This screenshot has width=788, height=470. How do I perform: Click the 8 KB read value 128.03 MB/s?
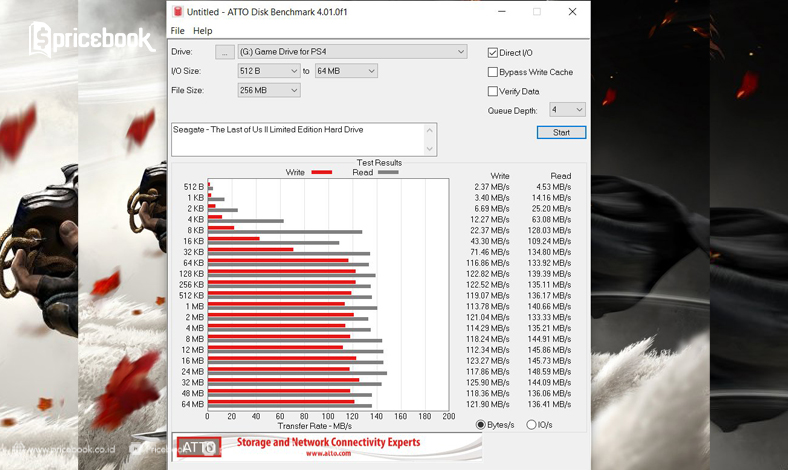pyautogui.click(x=551, y=230)
